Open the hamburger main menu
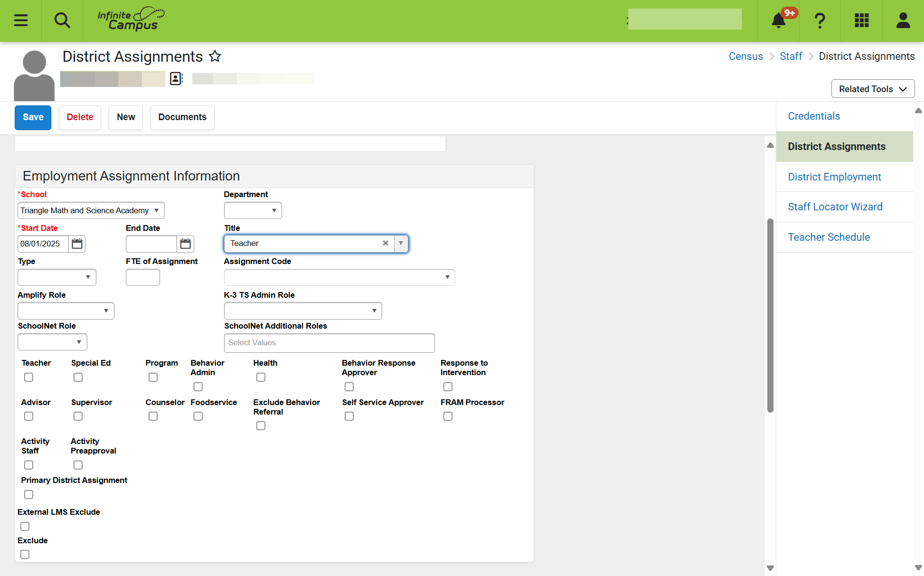This screenshot has height=576, width=924. [20, 20]
